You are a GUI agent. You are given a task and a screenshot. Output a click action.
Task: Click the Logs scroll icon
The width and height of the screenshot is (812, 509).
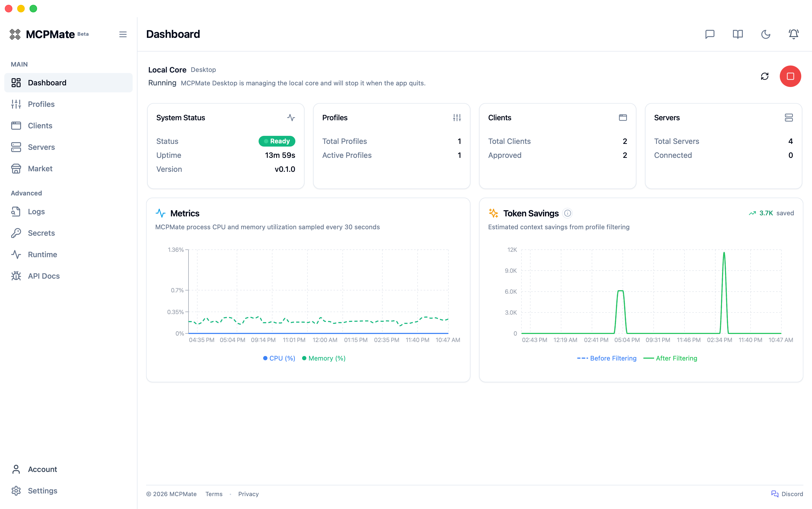[16, 211]
